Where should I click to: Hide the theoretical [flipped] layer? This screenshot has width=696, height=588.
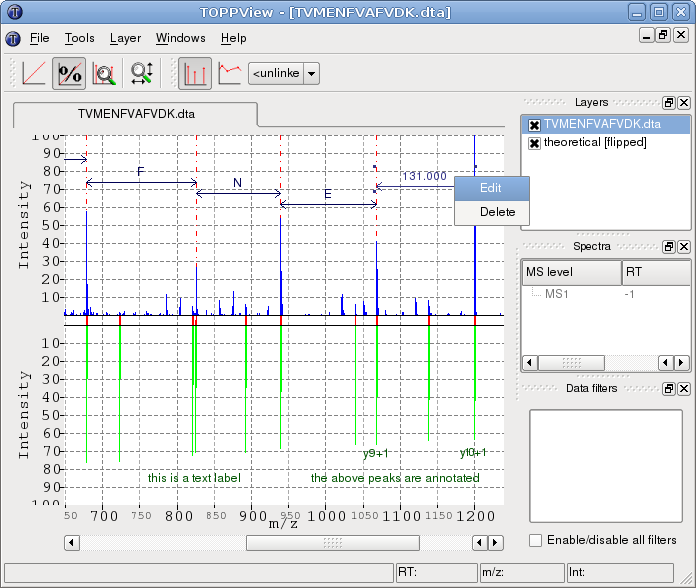[x=534, y=143]
